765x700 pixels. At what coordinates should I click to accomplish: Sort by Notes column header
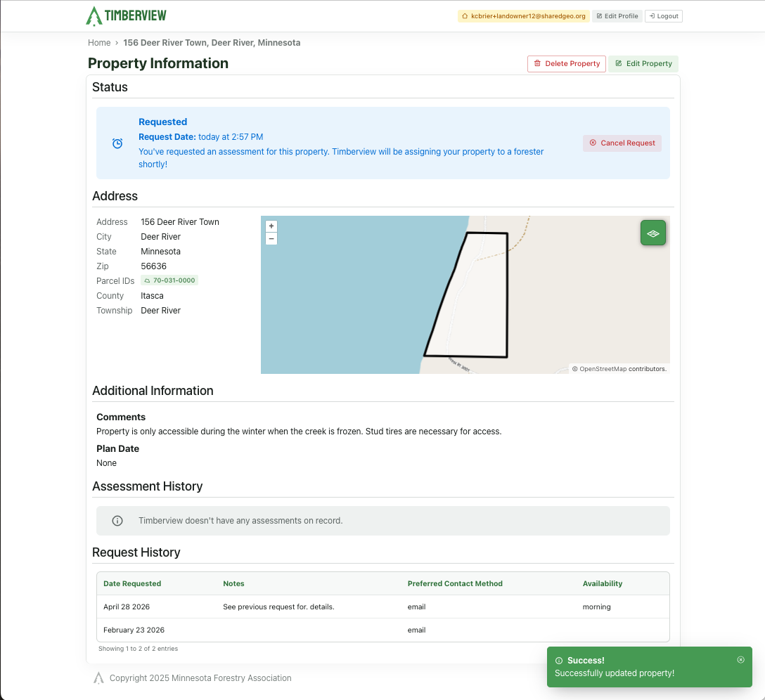[233, 583]
